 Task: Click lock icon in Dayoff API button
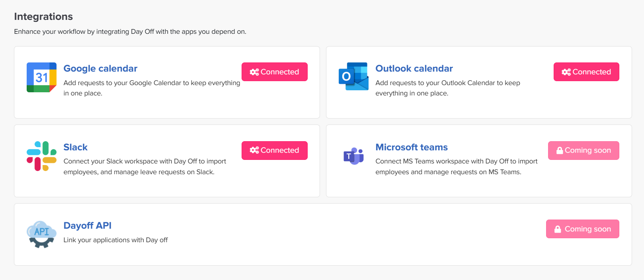coord(558,229)
